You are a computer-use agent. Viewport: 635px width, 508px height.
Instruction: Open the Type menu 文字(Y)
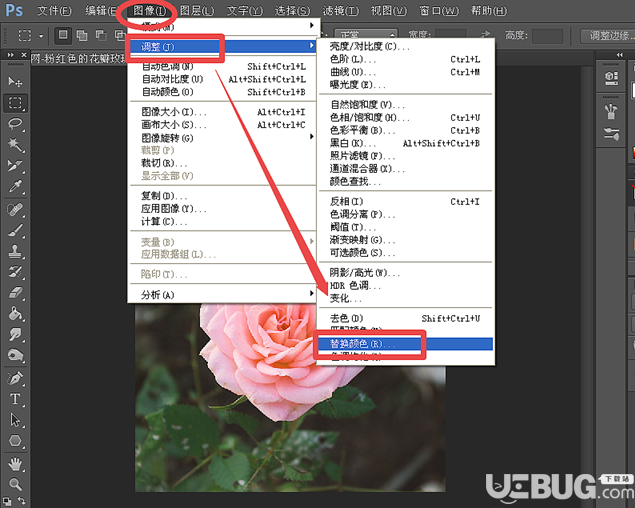click(x=245, y=11)
